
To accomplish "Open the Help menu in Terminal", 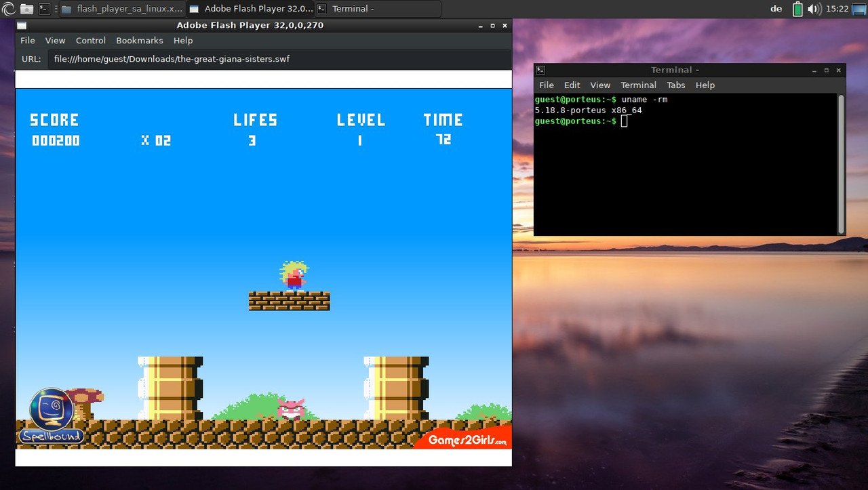I will point(705,85).
